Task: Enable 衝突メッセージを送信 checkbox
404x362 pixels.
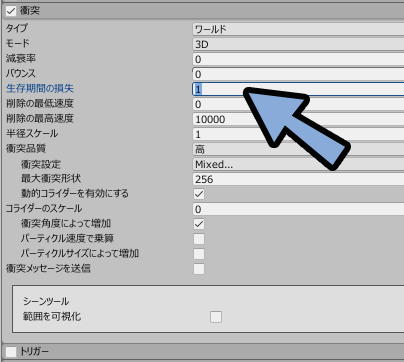Action: pyautogui.click(x=199, y=269)
